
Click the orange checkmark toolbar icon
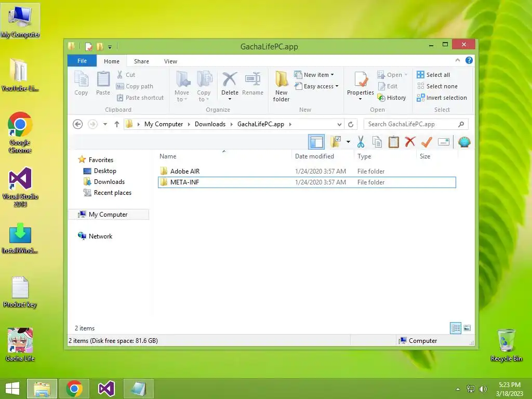[x=427, y=142]
